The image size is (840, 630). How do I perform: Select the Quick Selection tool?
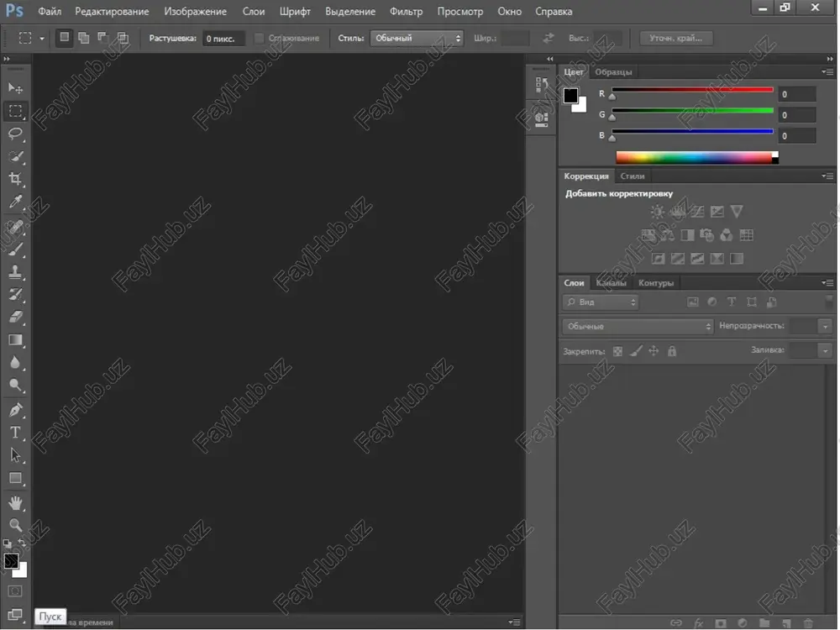point(15,156)
